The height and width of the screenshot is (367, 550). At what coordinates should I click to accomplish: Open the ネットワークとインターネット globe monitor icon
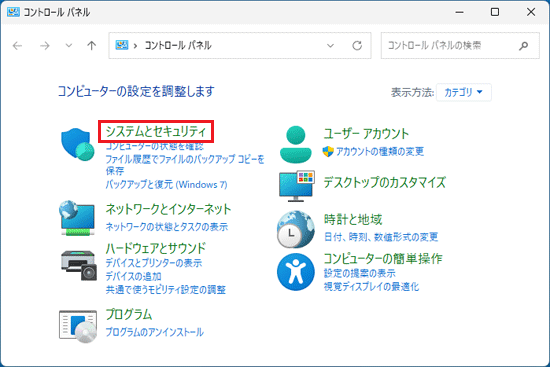(x=77, y=218)
